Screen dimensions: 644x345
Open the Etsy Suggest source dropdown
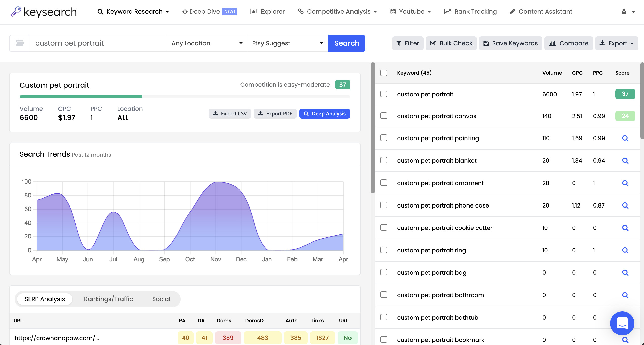coord(287,43)
